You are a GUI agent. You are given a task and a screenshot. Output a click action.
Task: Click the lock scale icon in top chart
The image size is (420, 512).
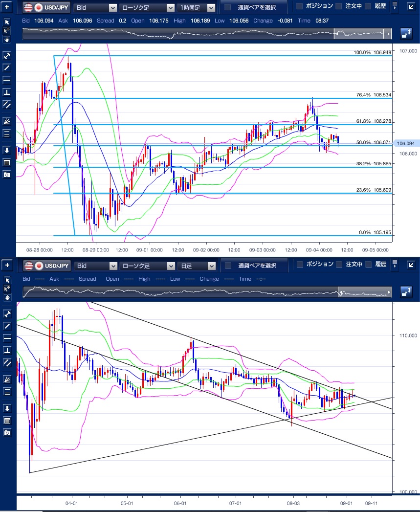coord(406,34)
